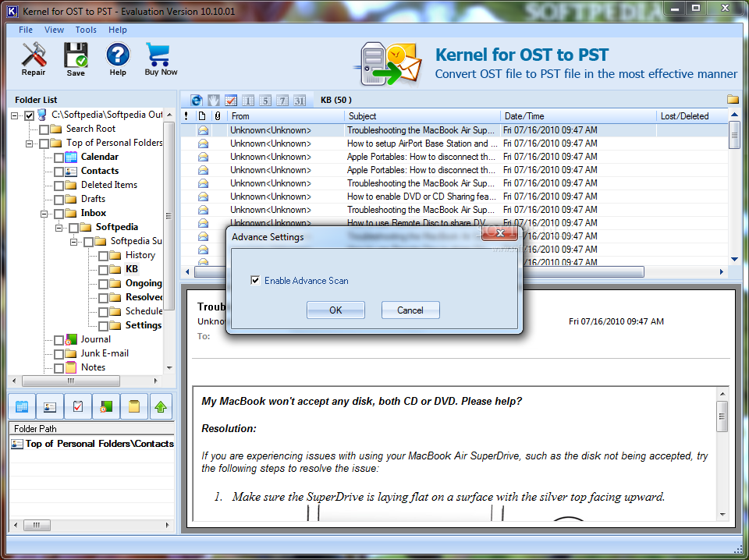
Task: Sort messages by From column header
Action: [286, 116]
